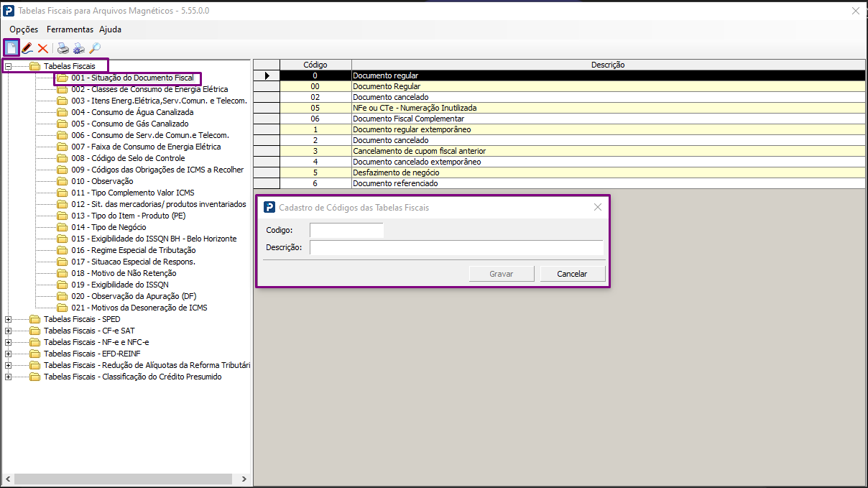Screen dimensions: 868x488
Task: Open printer setup icon with gear
Action: click(79, 48)
